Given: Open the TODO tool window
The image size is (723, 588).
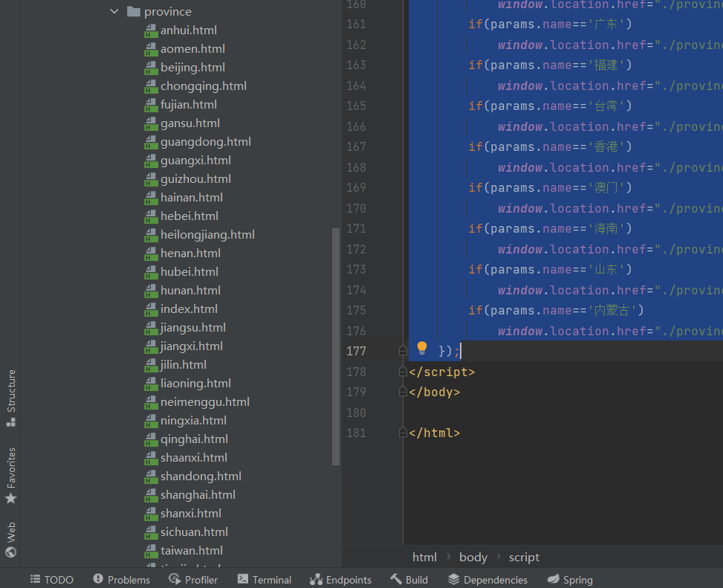Looking at the screenshot, I should click(x=52, y=580).
